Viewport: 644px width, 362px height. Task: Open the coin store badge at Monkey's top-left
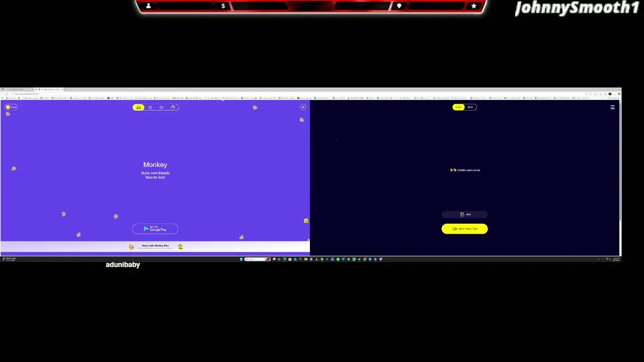point(11,107)
